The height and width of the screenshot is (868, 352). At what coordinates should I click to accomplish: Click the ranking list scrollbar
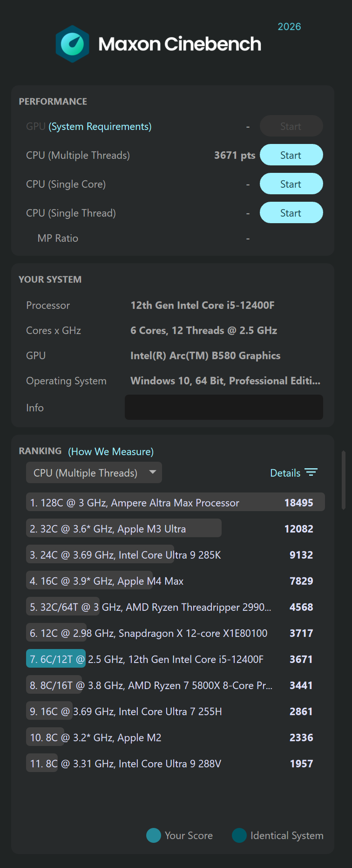tap(344, 480)
